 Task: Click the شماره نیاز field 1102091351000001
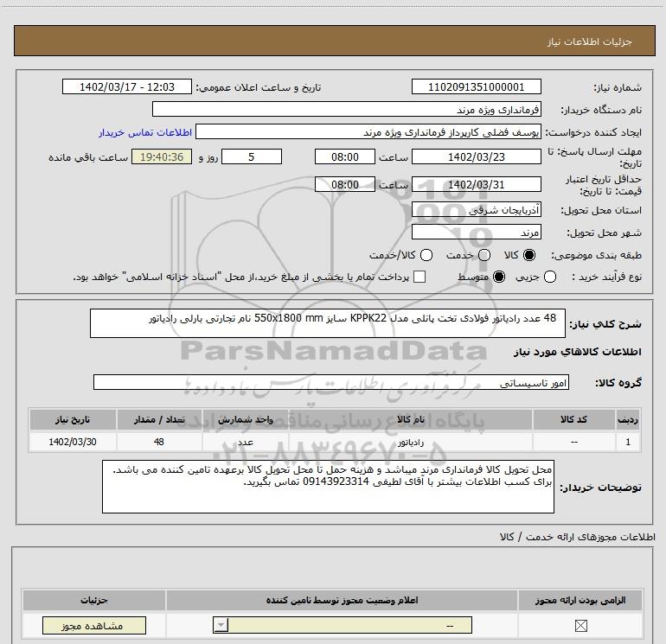click(x=476, y=86)
